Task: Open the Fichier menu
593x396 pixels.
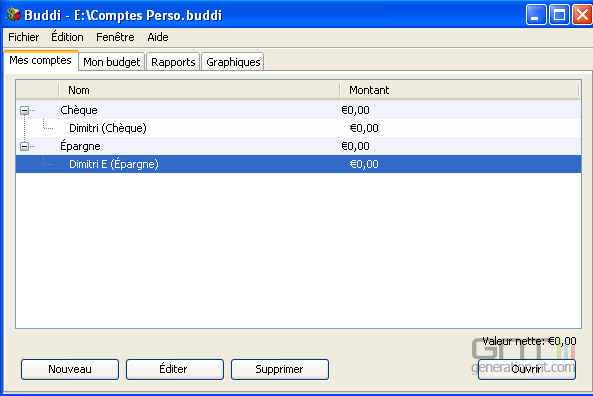Action: (23, 37)
